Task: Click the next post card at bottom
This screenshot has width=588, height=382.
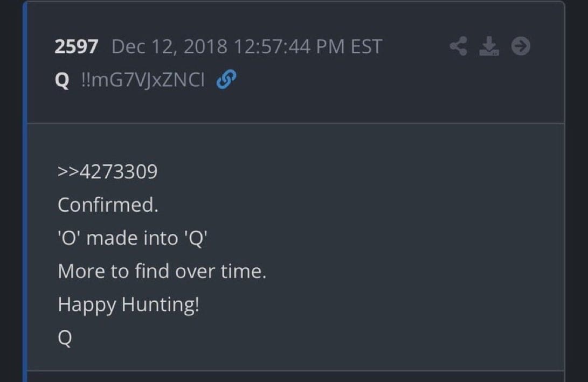Action: click(295, 377)
